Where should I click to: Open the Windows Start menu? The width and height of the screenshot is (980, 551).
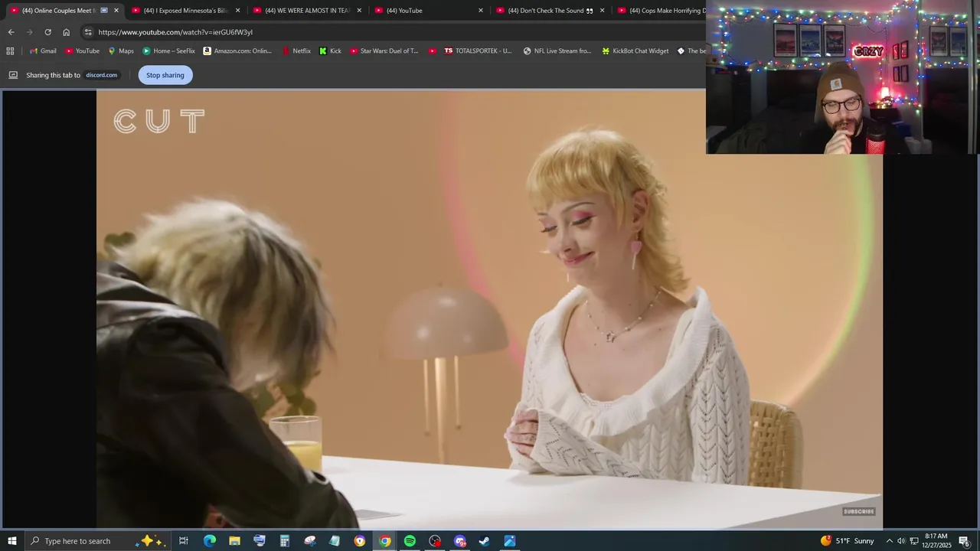tap(12, 541)
